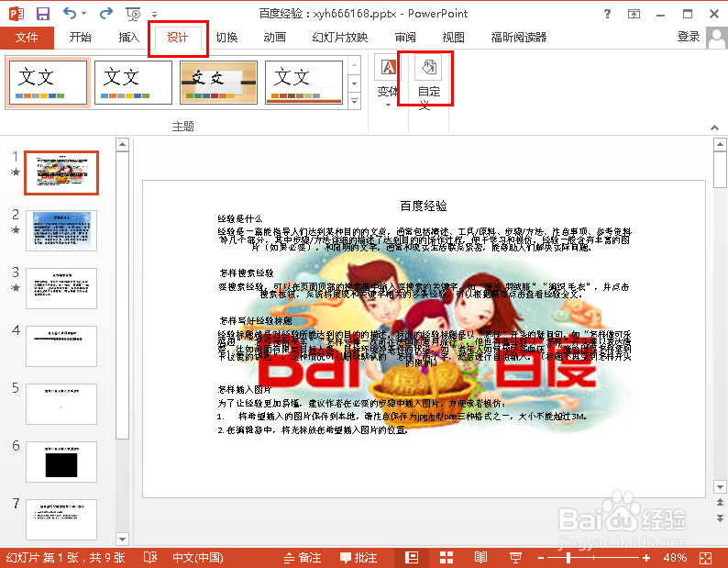Go to previous slide double-arrow button
This screenshot has height=568, width=728.
click(720, 503)
